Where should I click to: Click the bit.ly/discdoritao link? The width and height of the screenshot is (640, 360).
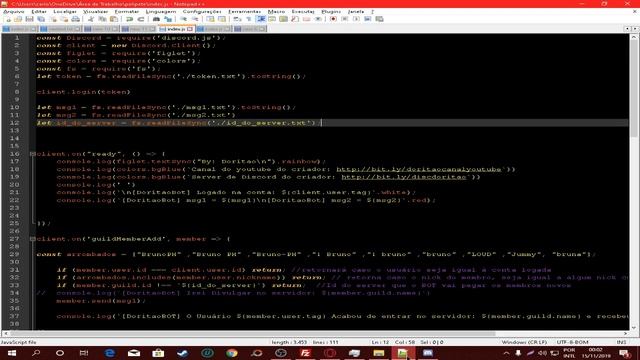click(404, 177)
